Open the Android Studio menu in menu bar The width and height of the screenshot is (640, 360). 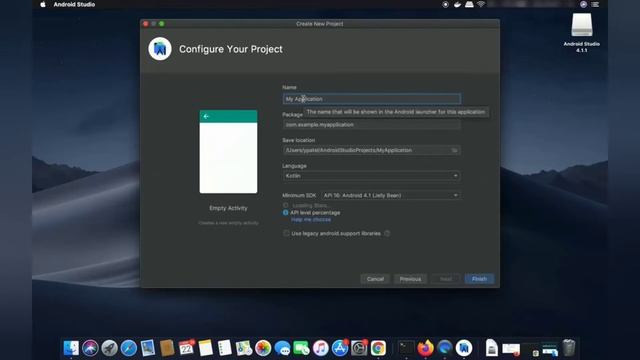[x=74, y=4]
